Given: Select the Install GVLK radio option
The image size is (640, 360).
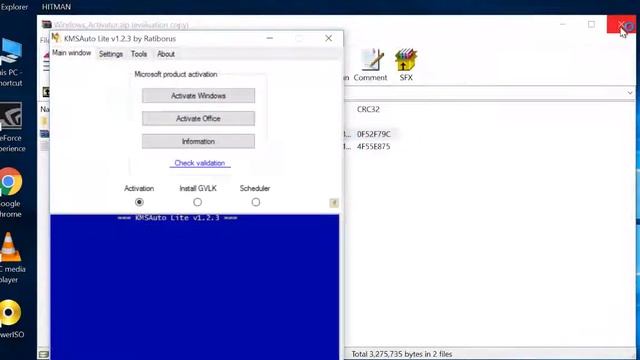Looking at the screenshot, I should 198,202.
